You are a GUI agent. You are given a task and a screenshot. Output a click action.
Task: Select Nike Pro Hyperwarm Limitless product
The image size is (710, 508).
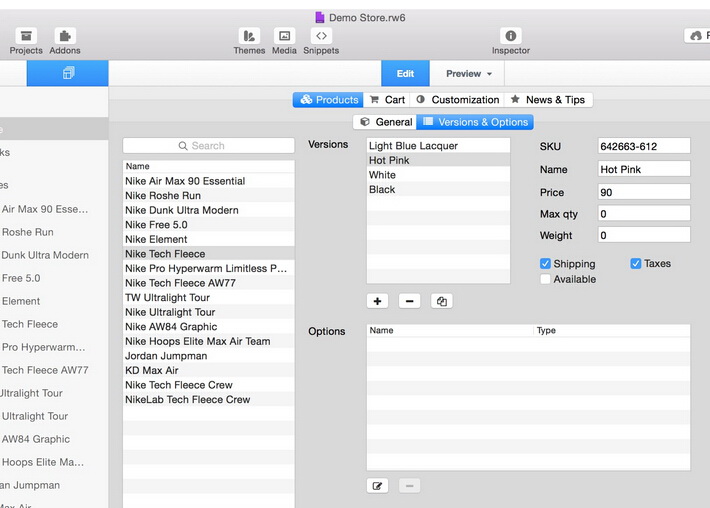pyautogui.click(x=208, y=268)
